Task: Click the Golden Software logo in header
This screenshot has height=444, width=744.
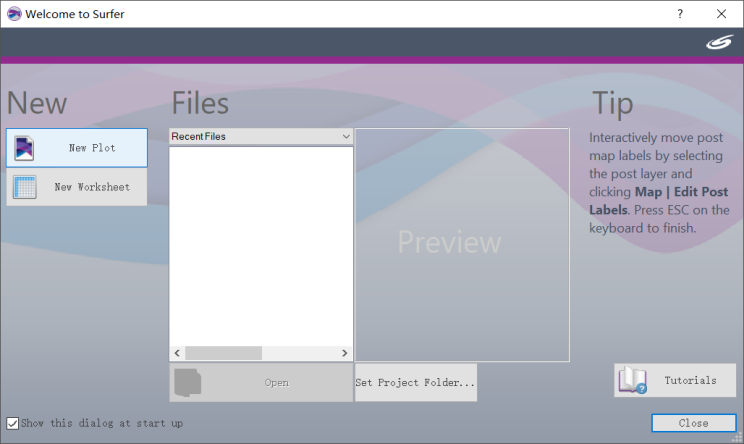Action: pyautogui.click(x=719, y=43)
